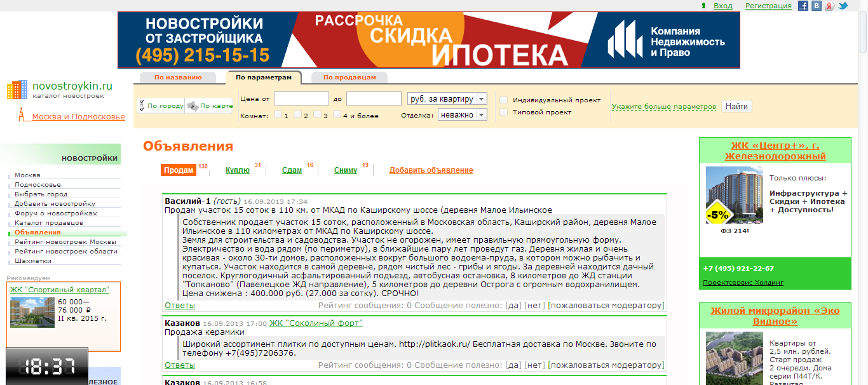Screen dimensions: 868x385
Task: Report Казаков's Продажа керамики post to moderator
Action: (606, 365)
